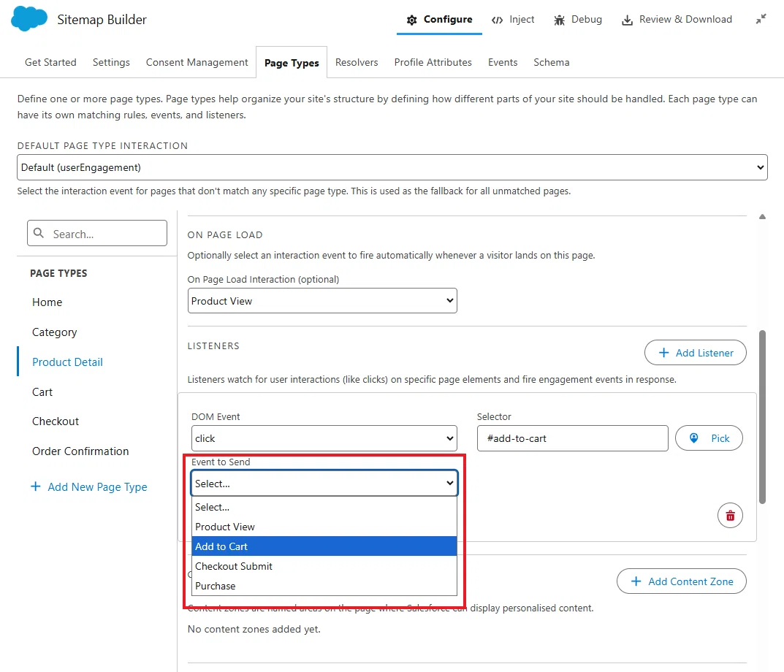Expand the On Page Load Interaction dropdown
This screenshot has height=672, width=784.
click(x=322, y=301)
